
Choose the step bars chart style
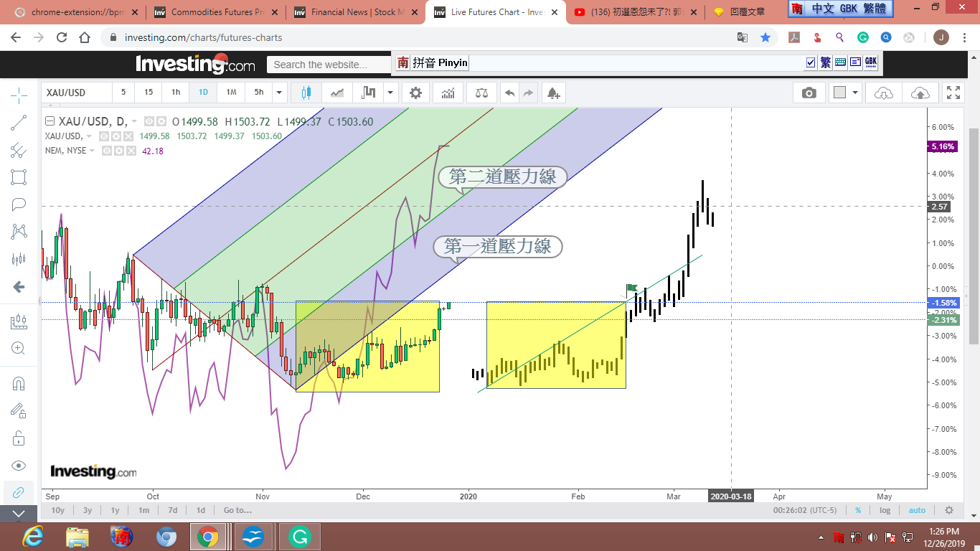tap(369, 93)
